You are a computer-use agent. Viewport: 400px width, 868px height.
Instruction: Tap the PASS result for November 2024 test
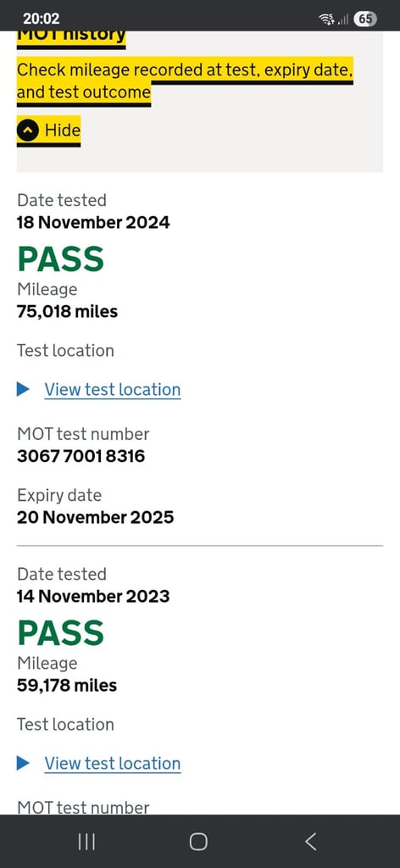tap(61, 259)
